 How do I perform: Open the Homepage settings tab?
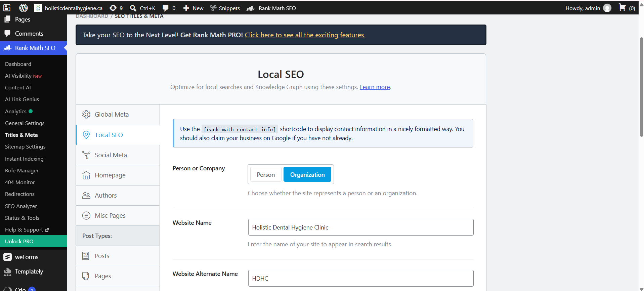tap(118, 175)
